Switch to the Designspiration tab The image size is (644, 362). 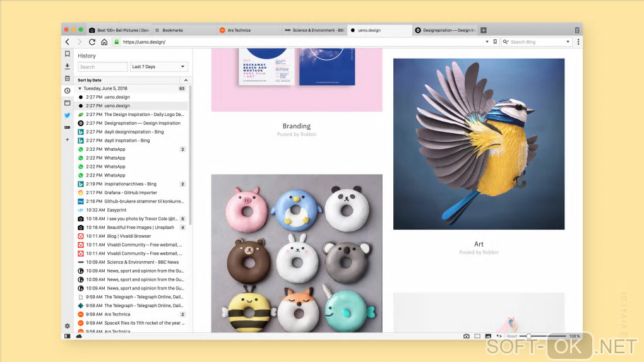pos(445,30)
